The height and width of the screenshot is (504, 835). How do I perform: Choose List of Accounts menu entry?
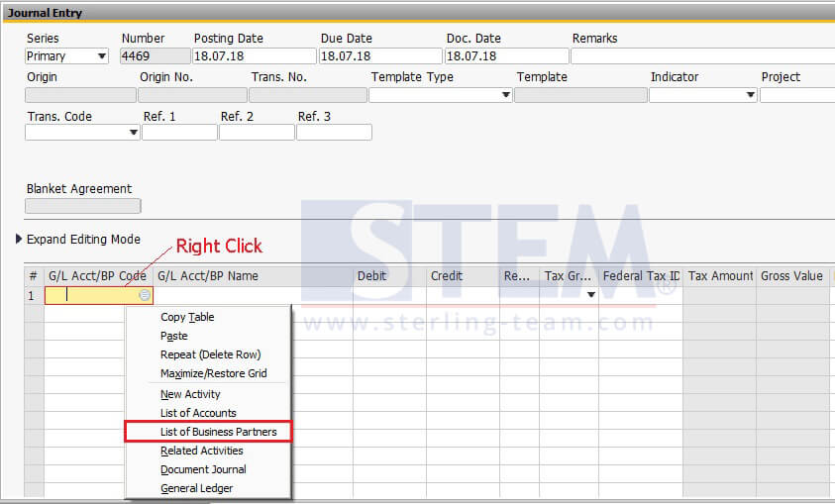coord(198,413)
